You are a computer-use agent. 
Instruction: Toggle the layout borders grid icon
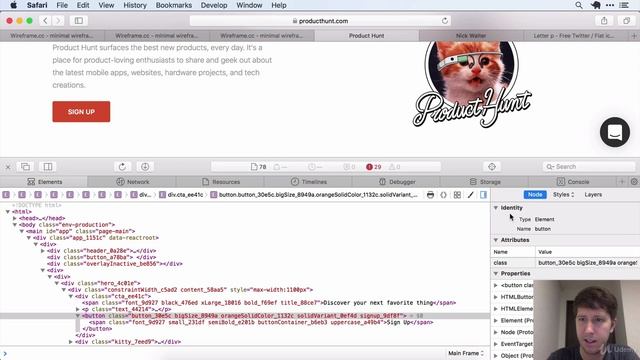[x=457, y=195]
